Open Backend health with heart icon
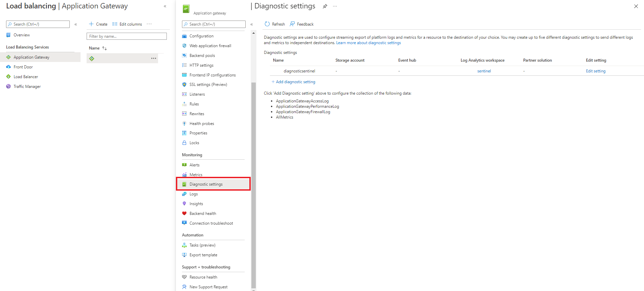644x291 pixels. tap(203, 214)
